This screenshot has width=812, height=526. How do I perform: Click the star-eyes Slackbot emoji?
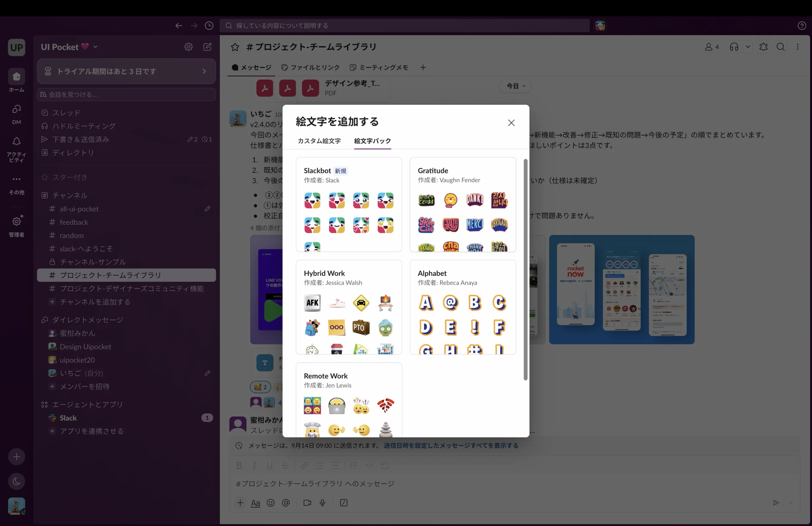pos(385,225)
